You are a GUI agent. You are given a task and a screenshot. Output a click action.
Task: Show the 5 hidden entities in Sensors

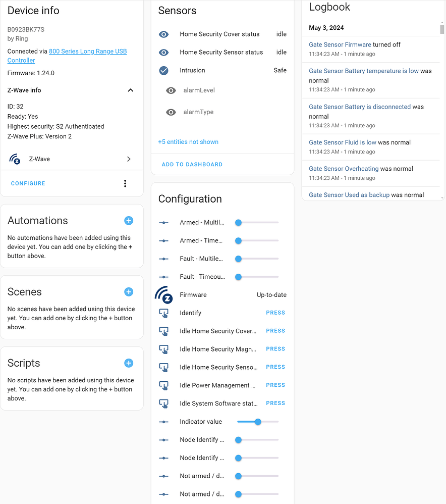(188, 142)
